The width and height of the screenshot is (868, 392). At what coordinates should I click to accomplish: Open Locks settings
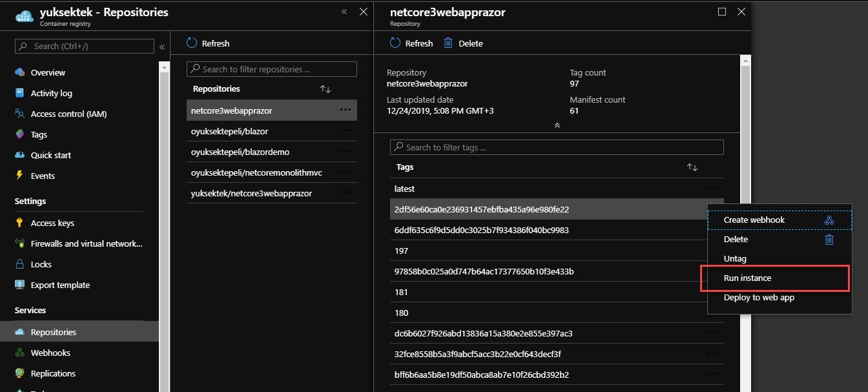coord(41,264)
